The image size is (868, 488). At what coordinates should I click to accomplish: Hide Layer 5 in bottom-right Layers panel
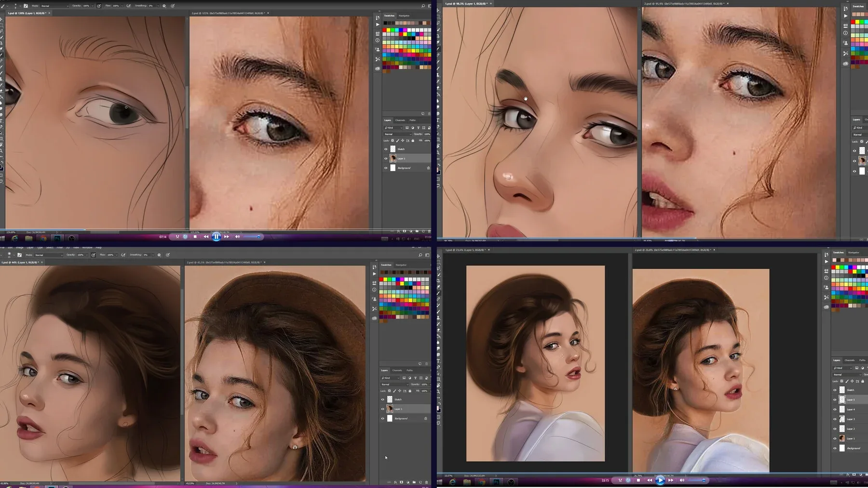coord(835,399)
